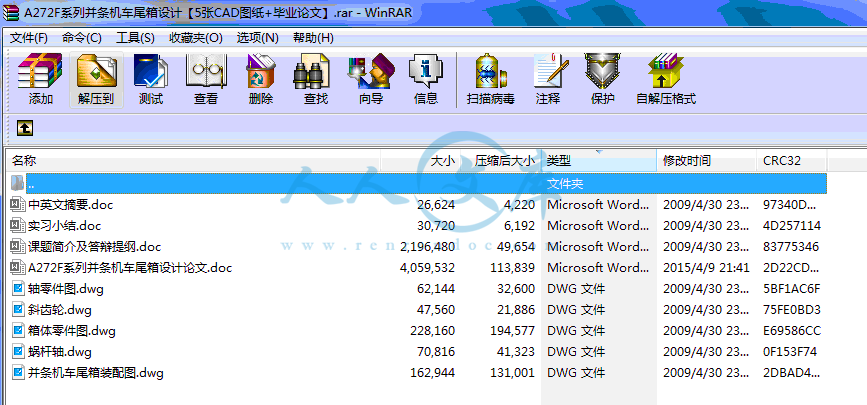Viewport: 867px width, 405px height.
Task: Sort by 类型 column header
Action: coord(599,161)
